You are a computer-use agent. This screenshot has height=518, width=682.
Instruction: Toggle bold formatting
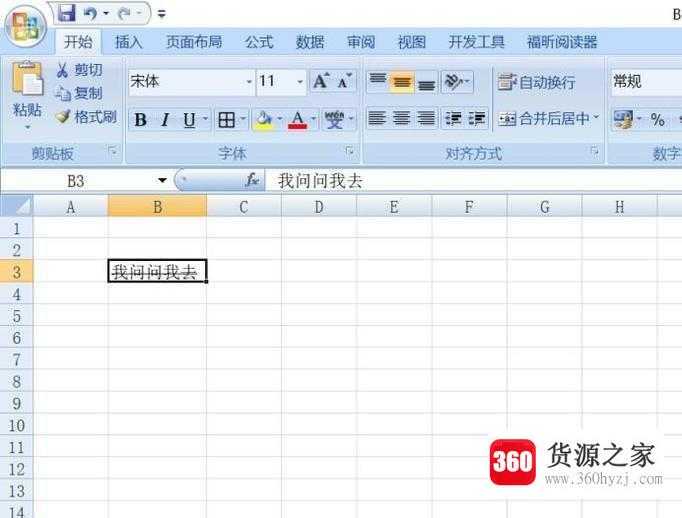(140, 120)
